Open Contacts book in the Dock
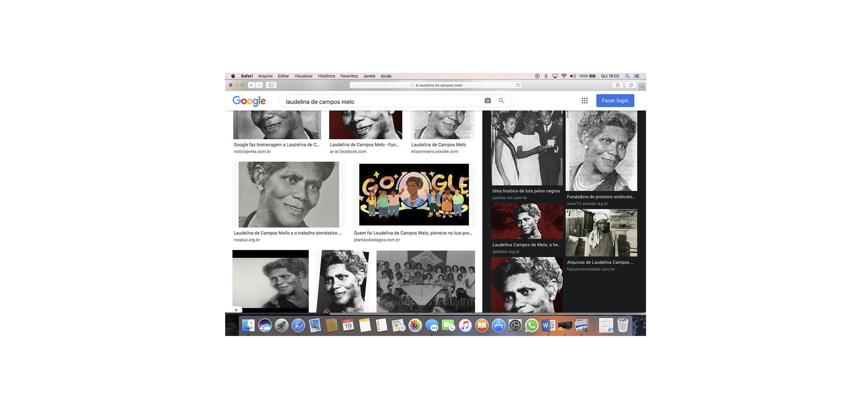The height and width of the screenshot is (407, 868). [331, 325]
